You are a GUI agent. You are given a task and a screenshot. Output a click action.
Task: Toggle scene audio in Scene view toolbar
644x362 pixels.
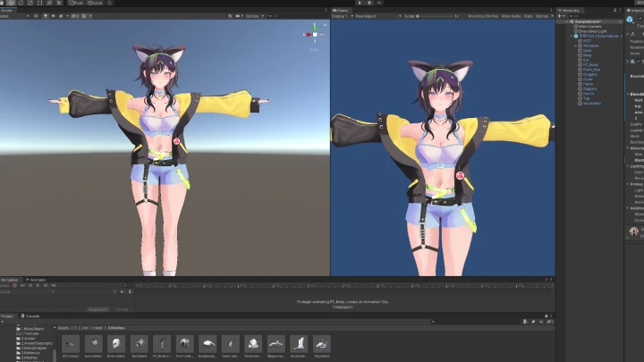point(53,16)
